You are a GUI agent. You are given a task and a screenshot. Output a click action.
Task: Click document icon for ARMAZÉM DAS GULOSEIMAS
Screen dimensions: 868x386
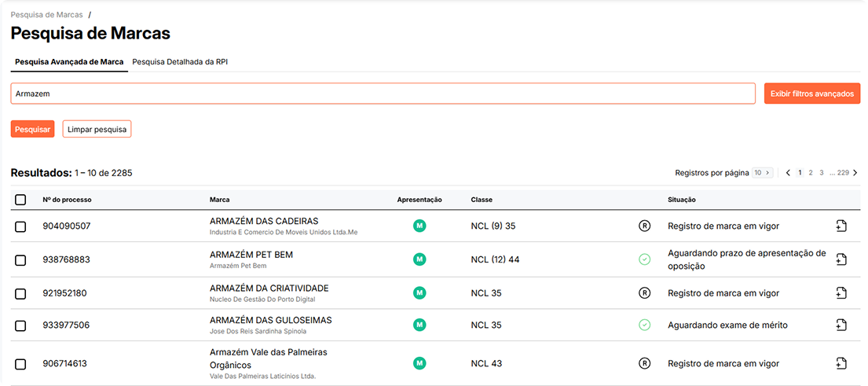[841, 325]
